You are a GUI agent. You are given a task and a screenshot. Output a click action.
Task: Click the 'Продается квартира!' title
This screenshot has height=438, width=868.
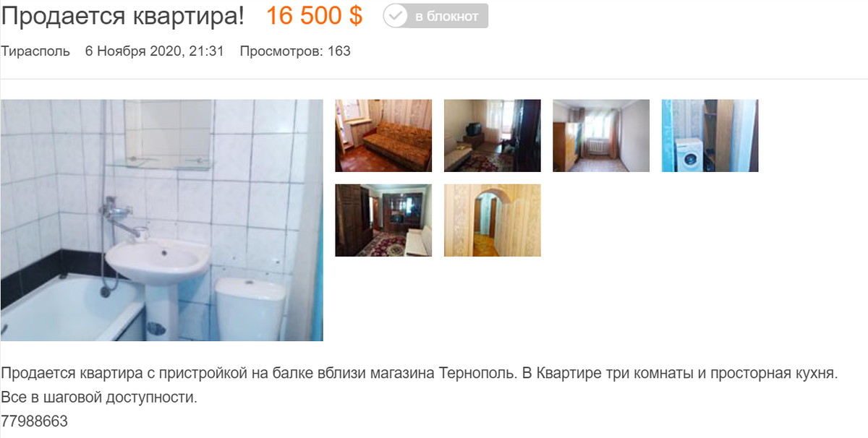(123, 16)
